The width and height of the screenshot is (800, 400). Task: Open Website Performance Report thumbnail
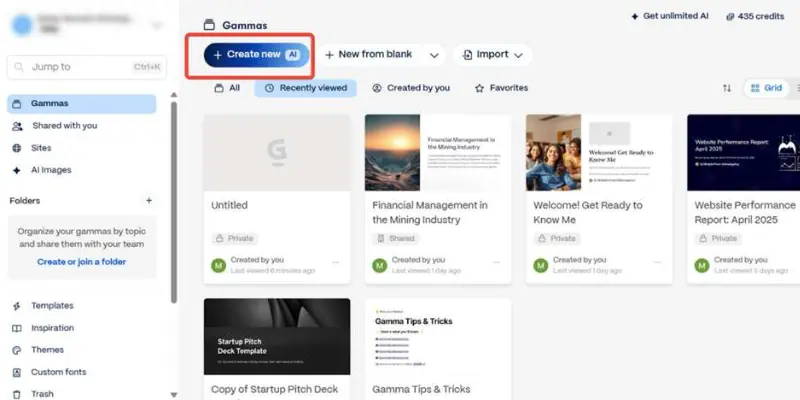click(743, 153)
